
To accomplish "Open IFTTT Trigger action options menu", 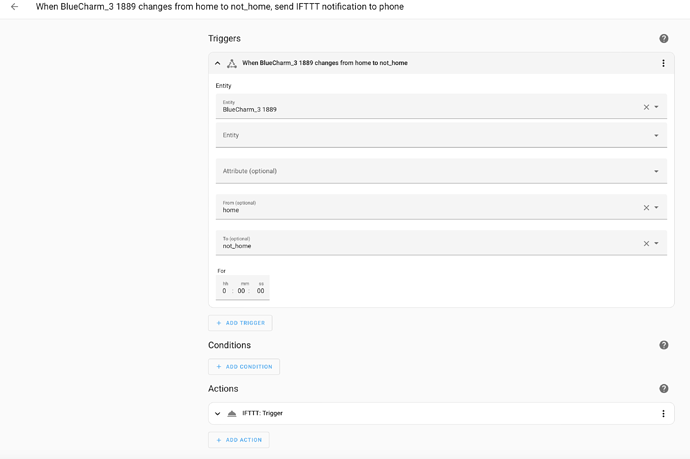I will point(663,414).
